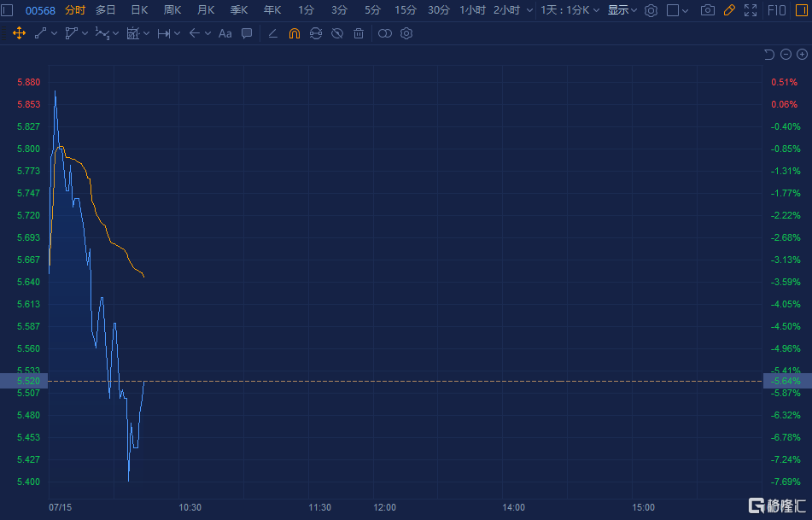
Task: Click stock code 00568
Action: click(x=40, y=10)
